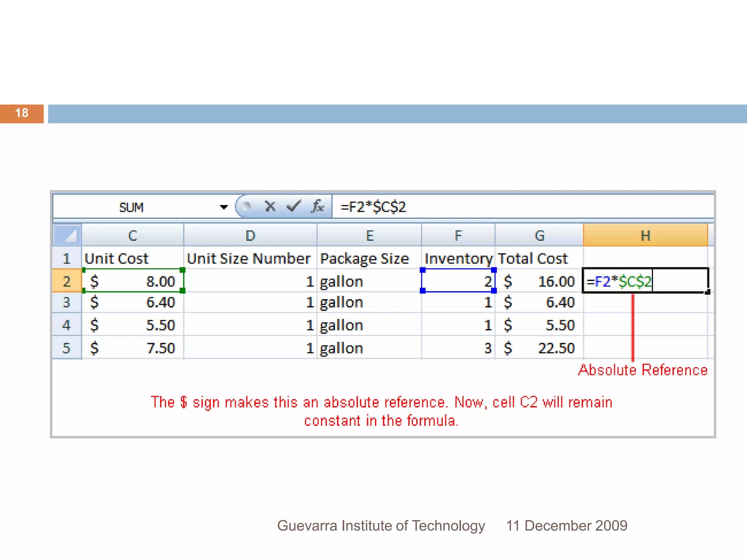
Task: Click cell F2 with inventory 2
Action: [x=458, y=281]
